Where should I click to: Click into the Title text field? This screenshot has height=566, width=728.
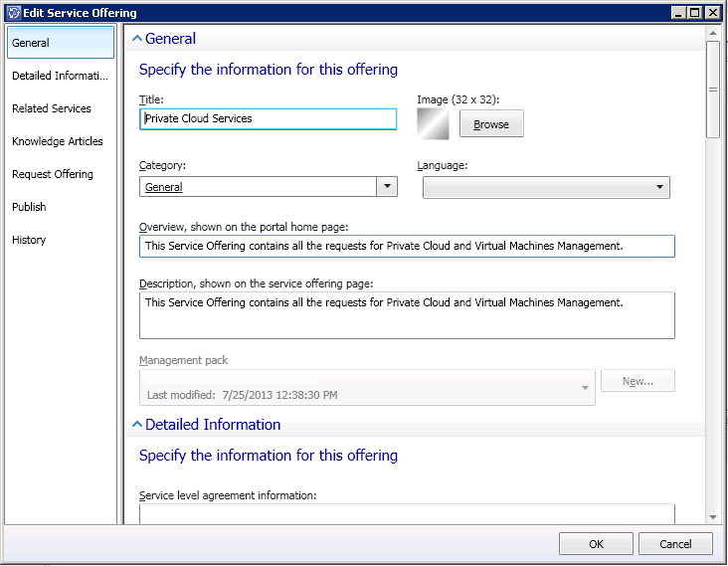[269, 118]
